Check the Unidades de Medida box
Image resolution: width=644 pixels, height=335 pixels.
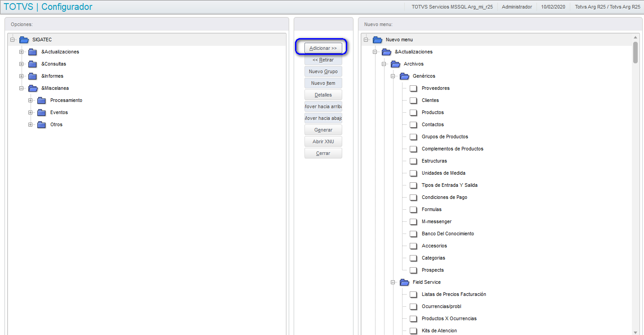[413, 173]
